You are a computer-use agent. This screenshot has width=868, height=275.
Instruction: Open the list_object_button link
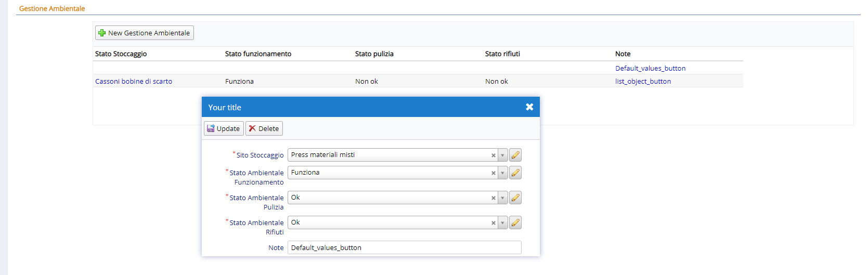(x=643, y=81)
